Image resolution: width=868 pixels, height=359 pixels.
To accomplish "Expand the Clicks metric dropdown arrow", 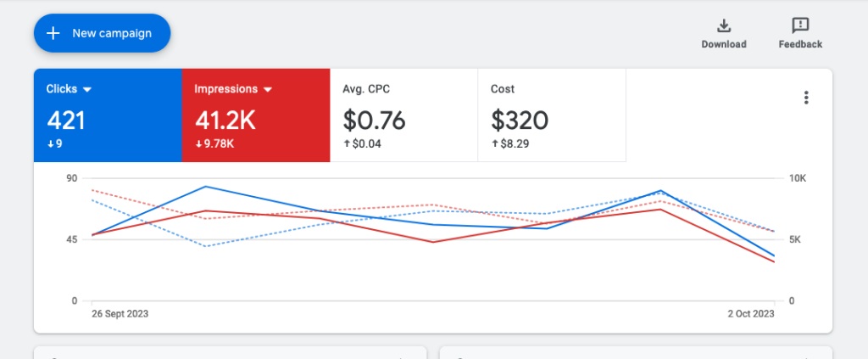I will [87, 89].
